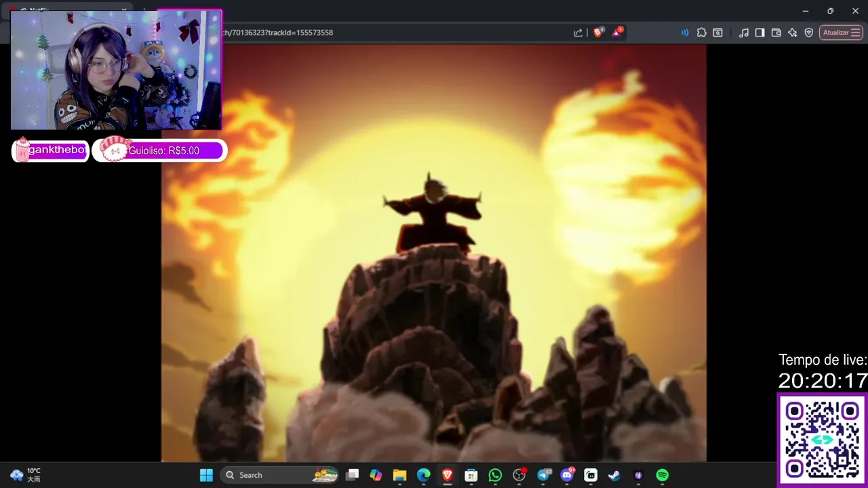
Task: Open Microsoft Edge from taskbar
Action: coord(423,475)
